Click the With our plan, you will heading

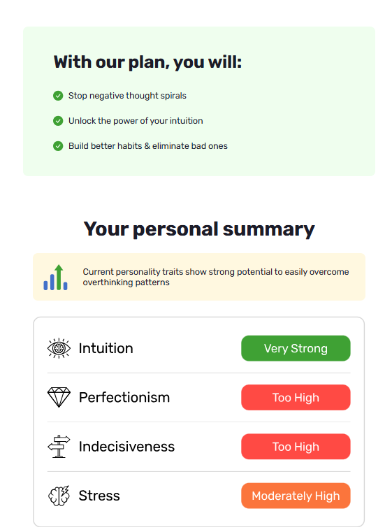point(147,62)
